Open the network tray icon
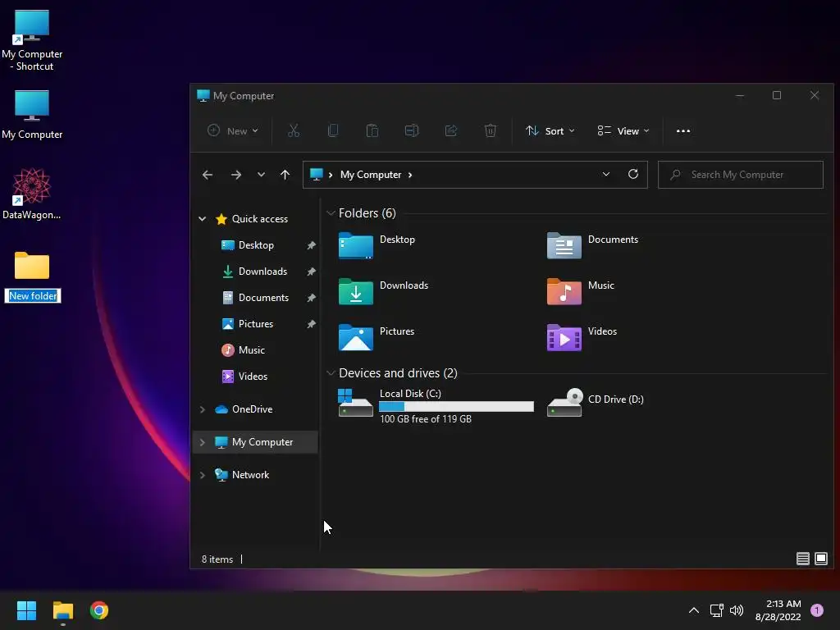The height and width of the screenshot is (630, 840). (x=716, y=610)
